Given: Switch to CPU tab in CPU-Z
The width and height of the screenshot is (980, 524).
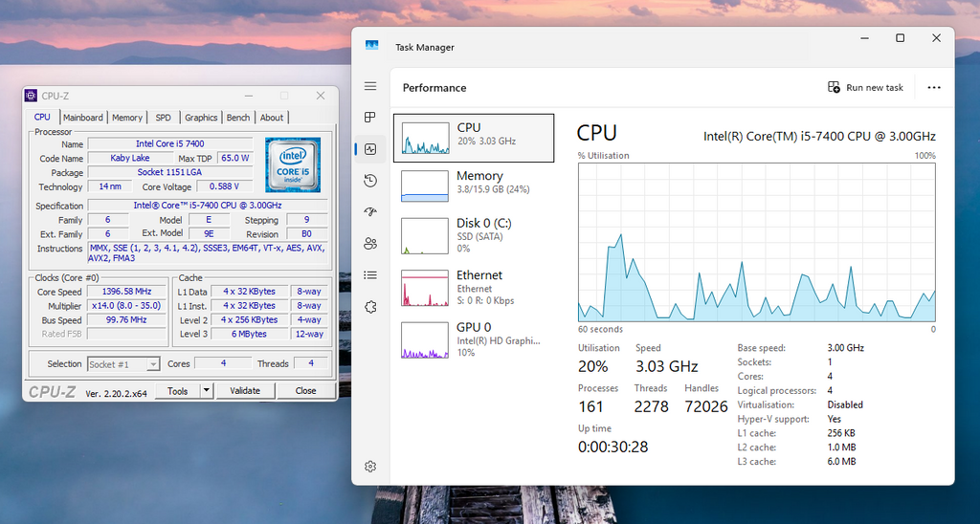Looking at the screenshot, I should coord(42,117).
